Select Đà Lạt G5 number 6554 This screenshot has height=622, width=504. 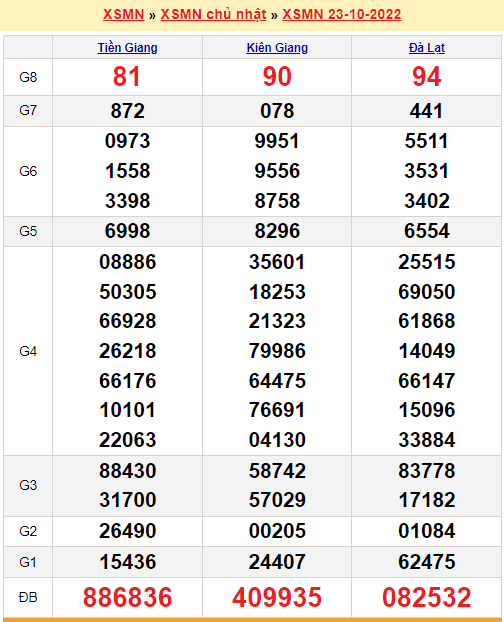(x=427, y=231)
